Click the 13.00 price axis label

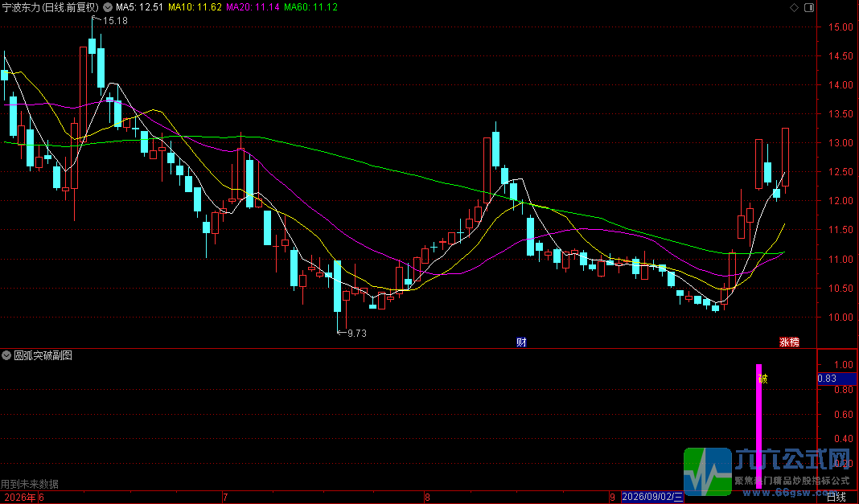click(x=840, y=143)
